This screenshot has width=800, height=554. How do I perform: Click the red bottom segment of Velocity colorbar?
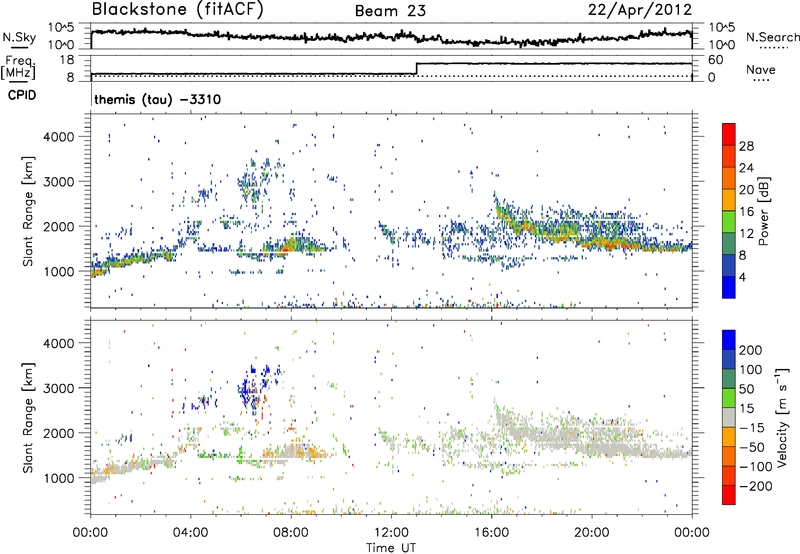(x=729, y=495)
